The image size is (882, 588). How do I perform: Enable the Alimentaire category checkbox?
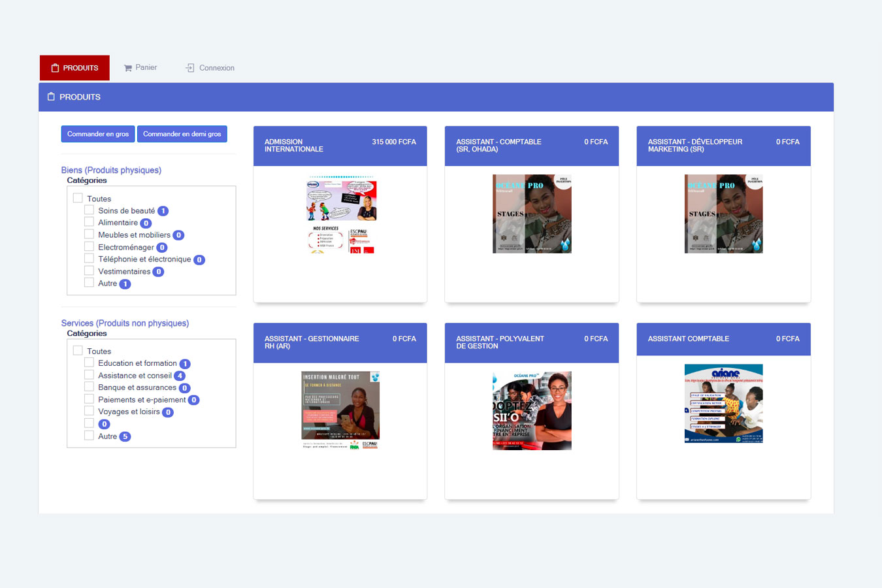[89, 222]
